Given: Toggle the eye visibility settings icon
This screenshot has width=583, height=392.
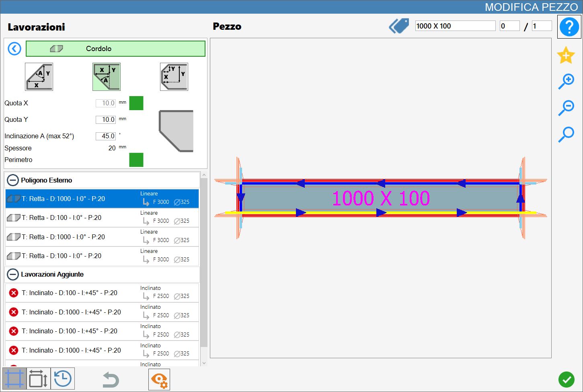Looking at the screenshot, I should pyautogui.click(x=159, y=380).
